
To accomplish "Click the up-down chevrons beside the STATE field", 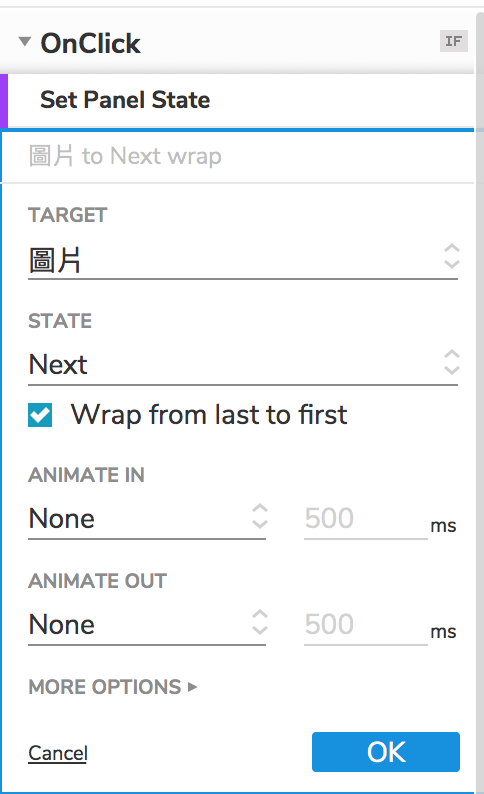I will [x=452, y=362].
